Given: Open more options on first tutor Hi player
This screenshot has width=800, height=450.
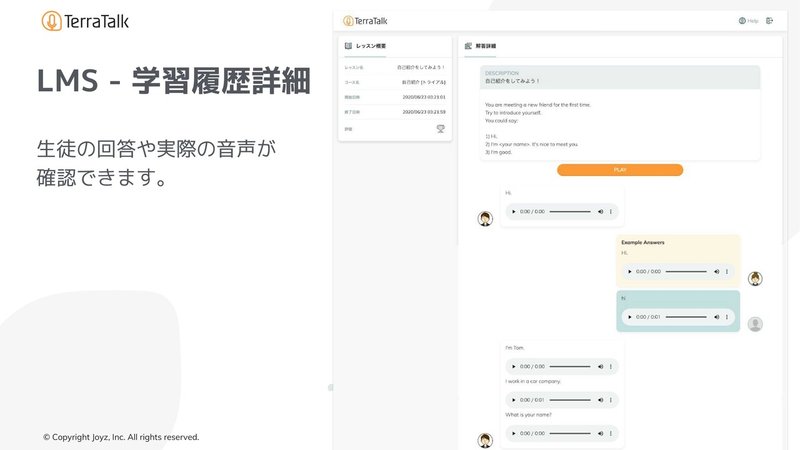Looking at the screenshot, I should click(611, 212).
